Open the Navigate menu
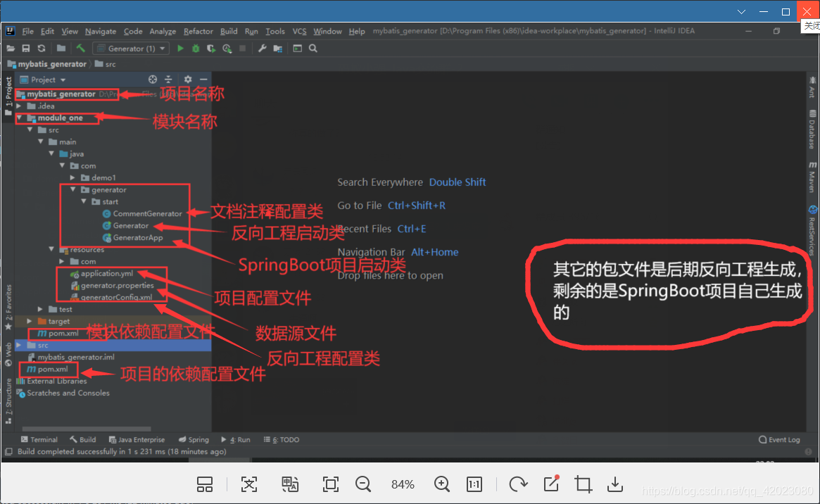The image size is (820, 504). [101, 32]
